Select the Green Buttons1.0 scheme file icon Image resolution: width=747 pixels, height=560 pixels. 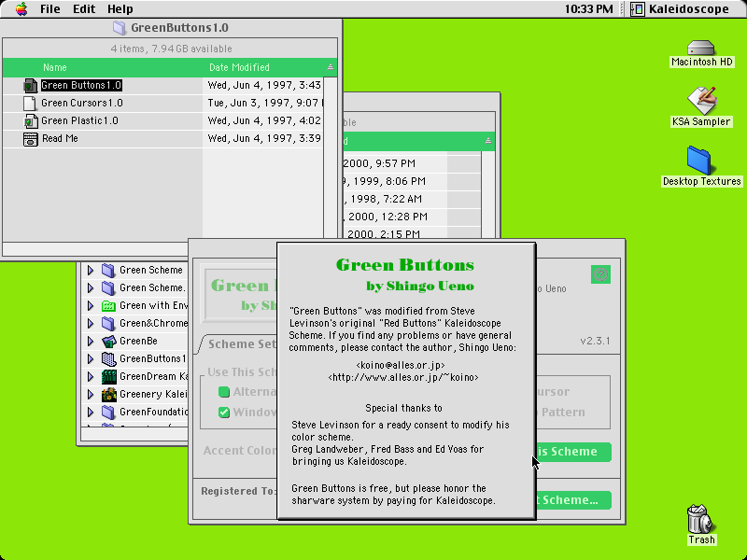point(30,86)
